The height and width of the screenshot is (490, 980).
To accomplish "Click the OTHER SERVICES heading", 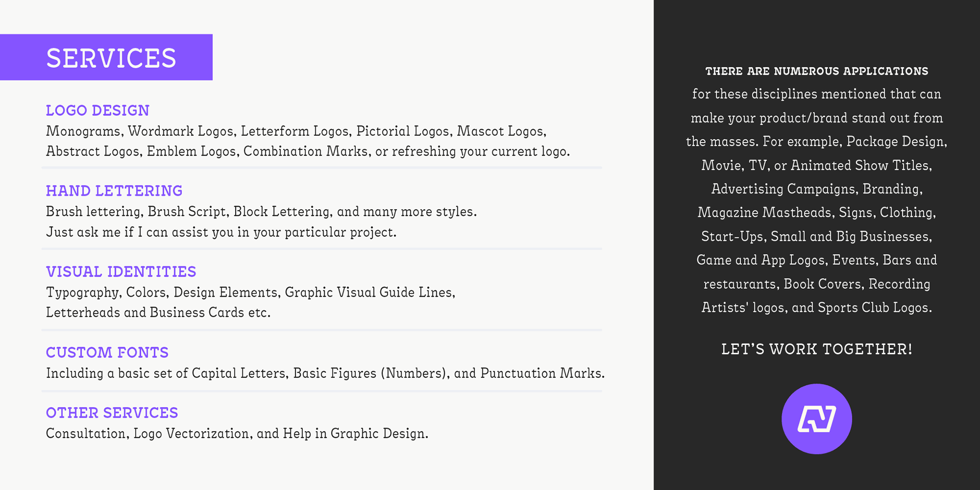I will 112,412.
